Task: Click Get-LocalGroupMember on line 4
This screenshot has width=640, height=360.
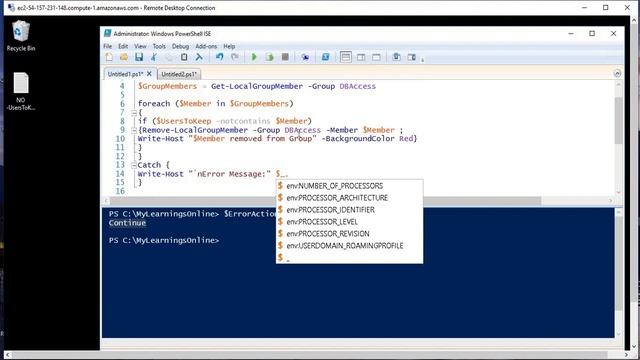Action: click(257, 87)
